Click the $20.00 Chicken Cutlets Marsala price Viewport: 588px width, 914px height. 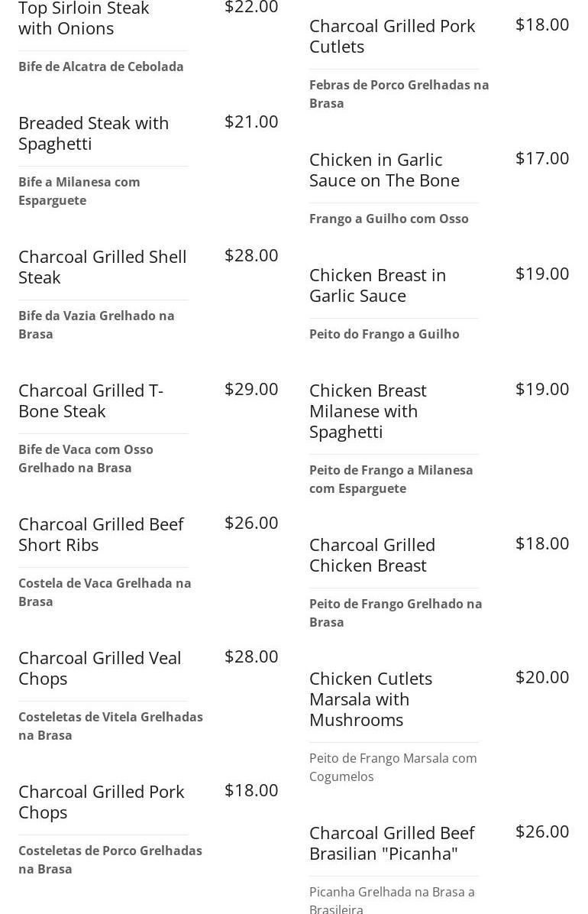[542, 677]
